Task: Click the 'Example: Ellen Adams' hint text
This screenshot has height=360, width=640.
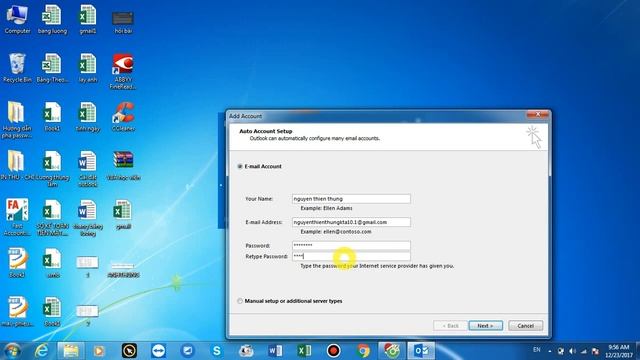Action: [x=326, y=208]
